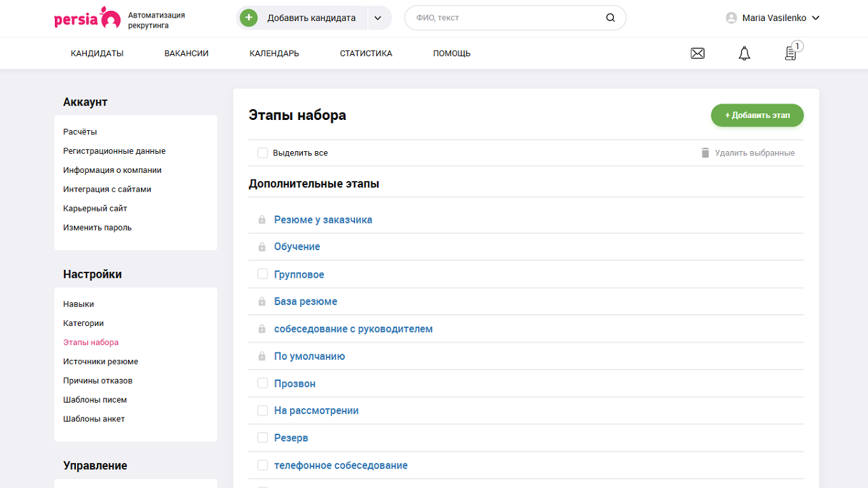Check the checkbox beside Резерв stage
The height and width of the screenshot is (488, 868).
[262, 437]
